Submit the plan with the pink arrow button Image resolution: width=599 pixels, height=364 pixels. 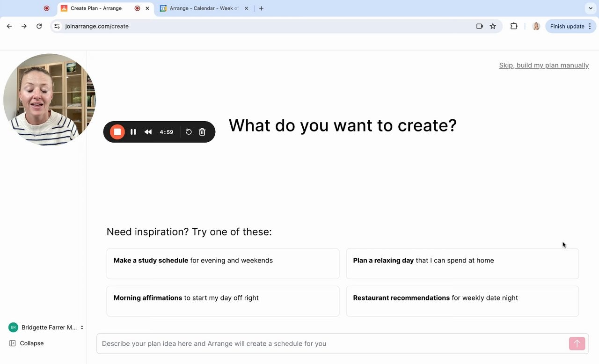pyautogui.click(x=577, y=343)
